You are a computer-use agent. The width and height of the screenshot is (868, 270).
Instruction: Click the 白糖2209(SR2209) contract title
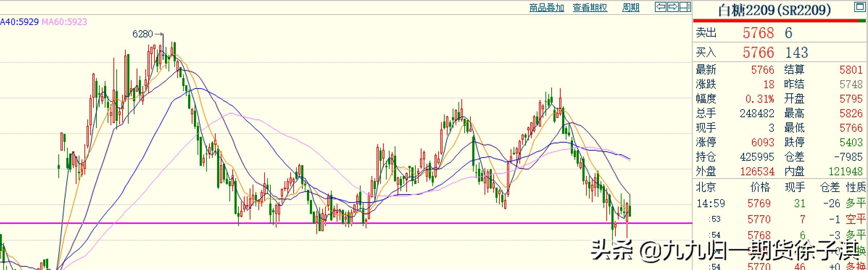coord(774,10)
